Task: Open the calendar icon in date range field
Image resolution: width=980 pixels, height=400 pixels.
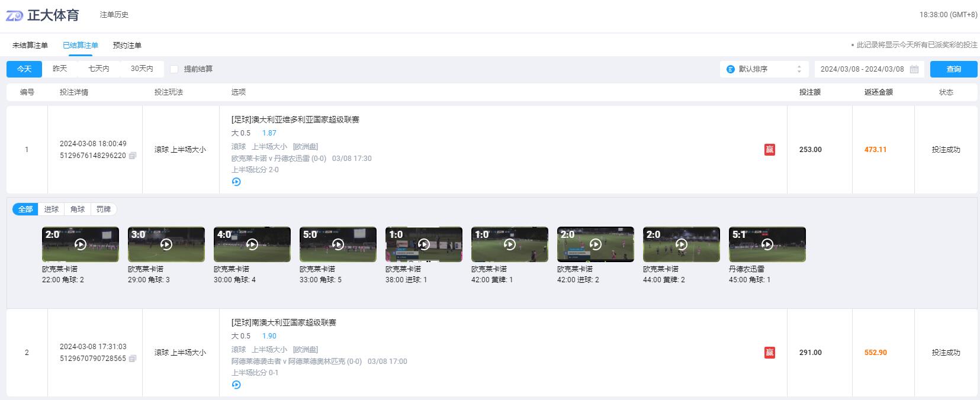Action: [914, 69]
